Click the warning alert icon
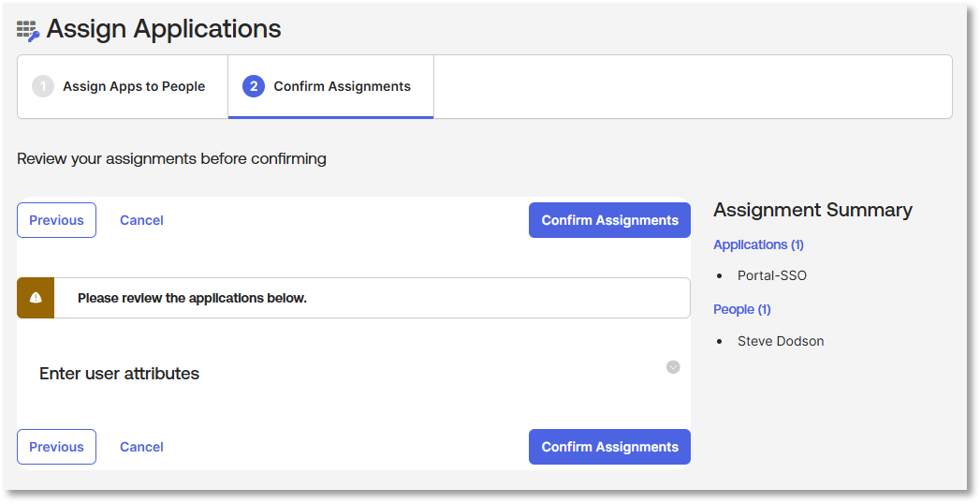980x503 pixels. [36, 298]
